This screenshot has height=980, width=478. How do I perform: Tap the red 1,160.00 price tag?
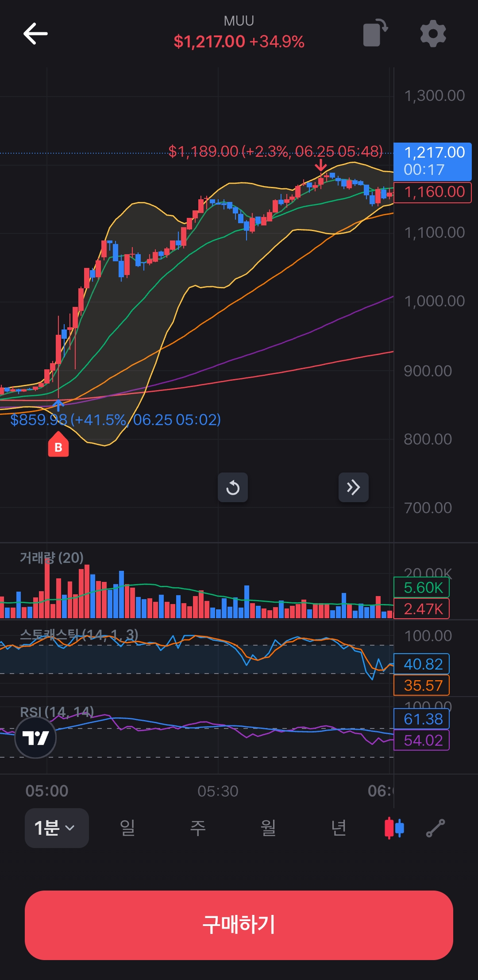point(433,192)
